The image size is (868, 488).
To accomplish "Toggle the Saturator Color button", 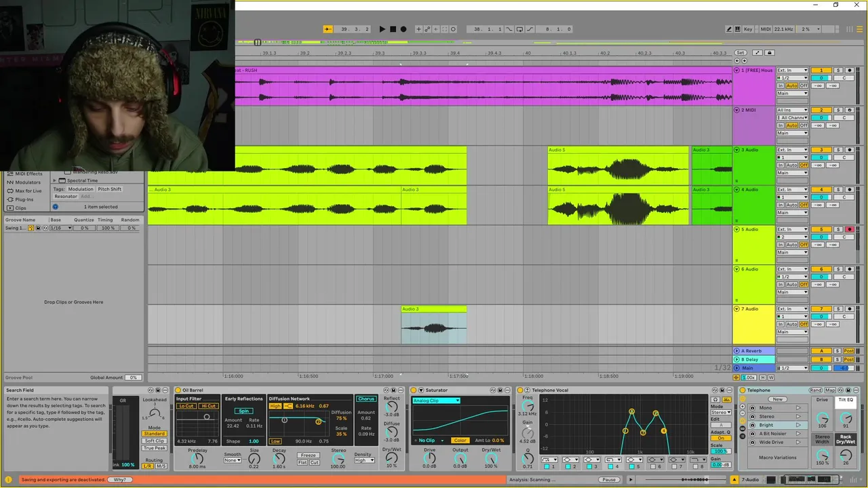I will [x=460, y=441].
